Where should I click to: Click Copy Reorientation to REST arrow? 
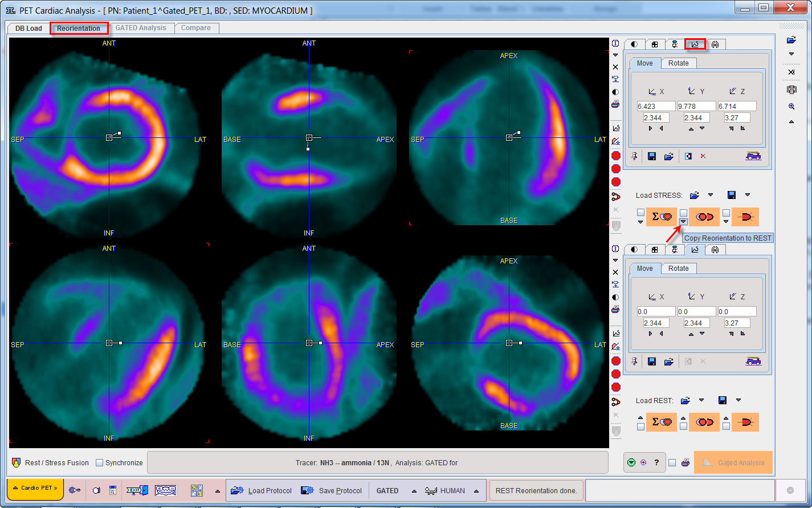click(684, 222)
